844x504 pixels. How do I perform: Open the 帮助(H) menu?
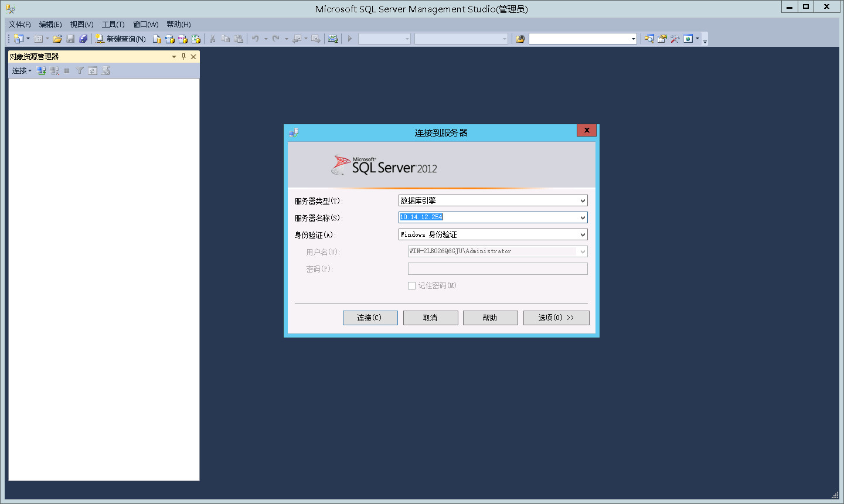[178, 24]
